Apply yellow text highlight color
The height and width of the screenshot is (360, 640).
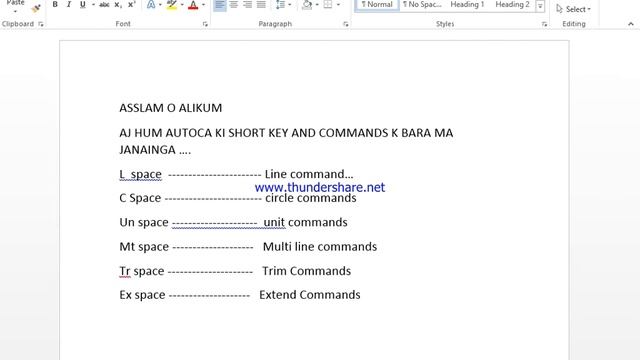(172, 4)
